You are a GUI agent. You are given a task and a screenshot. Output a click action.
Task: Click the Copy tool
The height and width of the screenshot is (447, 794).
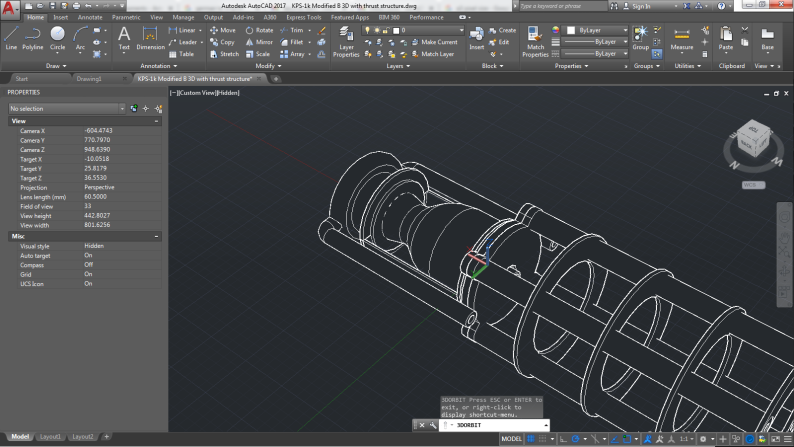(x=222, y=43)
